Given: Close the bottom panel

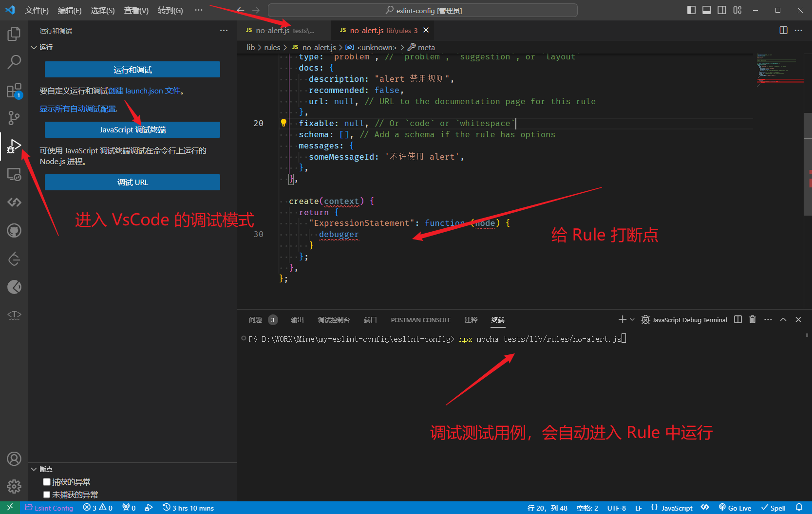Looking at the screenshot, I should coord(798,319).
